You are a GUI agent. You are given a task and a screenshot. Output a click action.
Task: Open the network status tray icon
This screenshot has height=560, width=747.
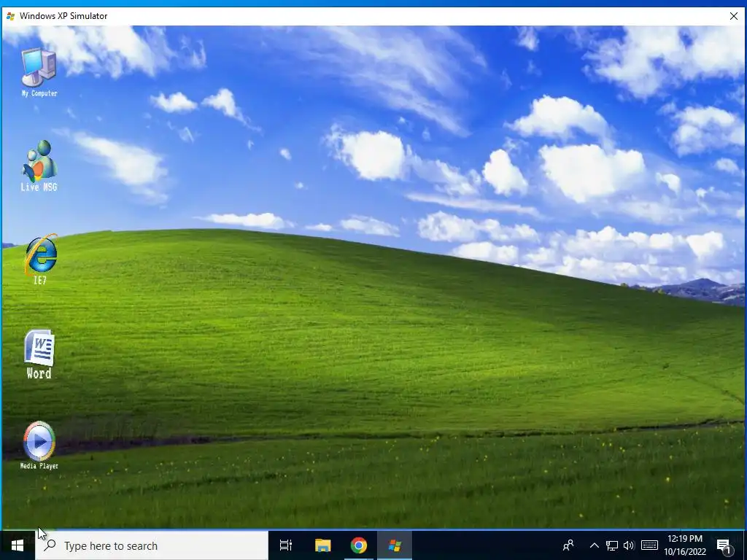point(612,545)
